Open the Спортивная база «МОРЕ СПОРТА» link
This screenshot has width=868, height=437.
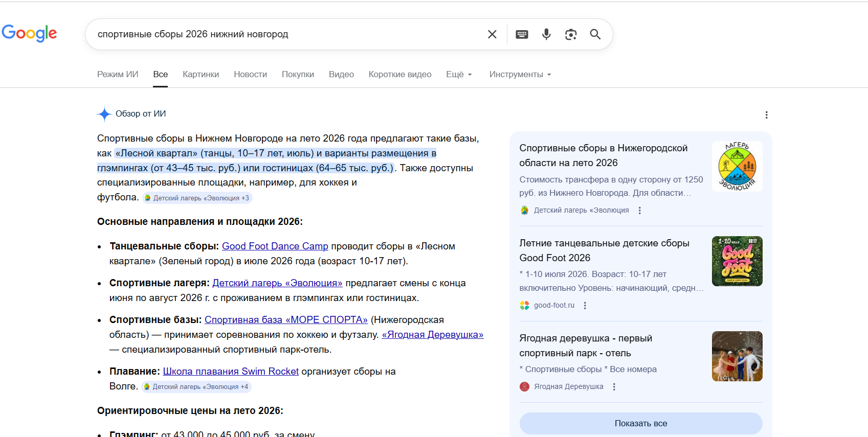point(286,320)
